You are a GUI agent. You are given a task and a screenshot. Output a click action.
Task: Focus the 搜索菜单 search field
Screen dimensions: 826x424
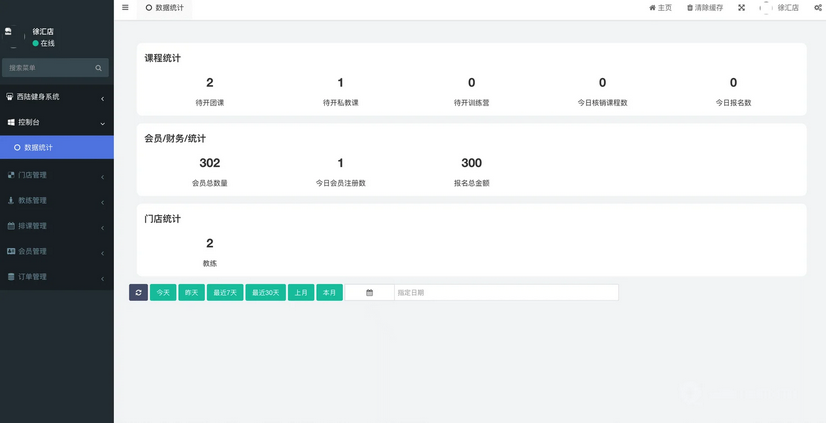point(55,68)
